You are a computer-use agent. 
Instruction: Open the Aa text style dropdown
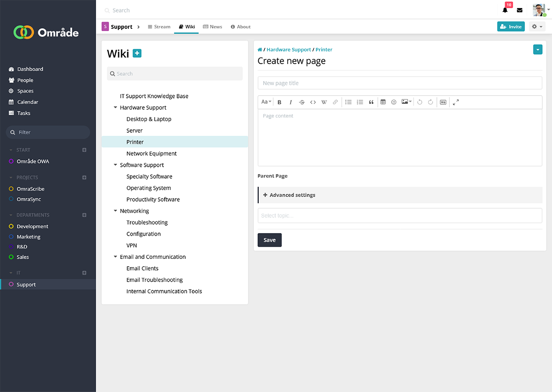coord(266,102)
